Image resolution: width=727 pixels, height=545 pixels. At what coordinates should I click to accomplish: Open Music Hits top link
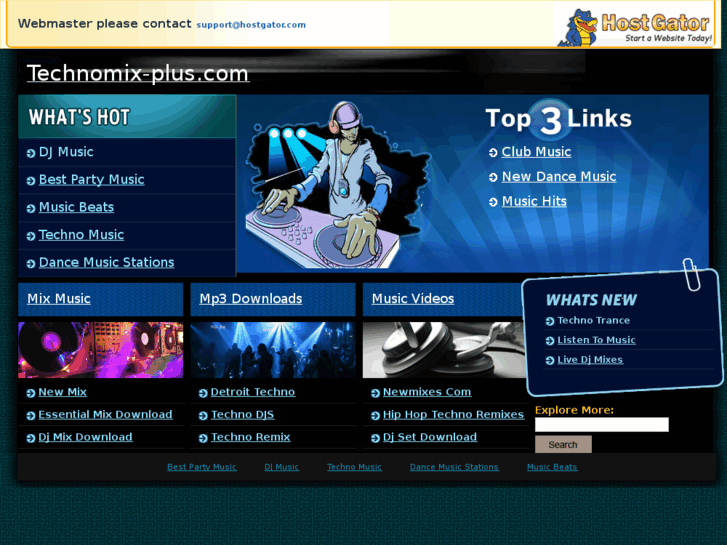click(534, 201)
